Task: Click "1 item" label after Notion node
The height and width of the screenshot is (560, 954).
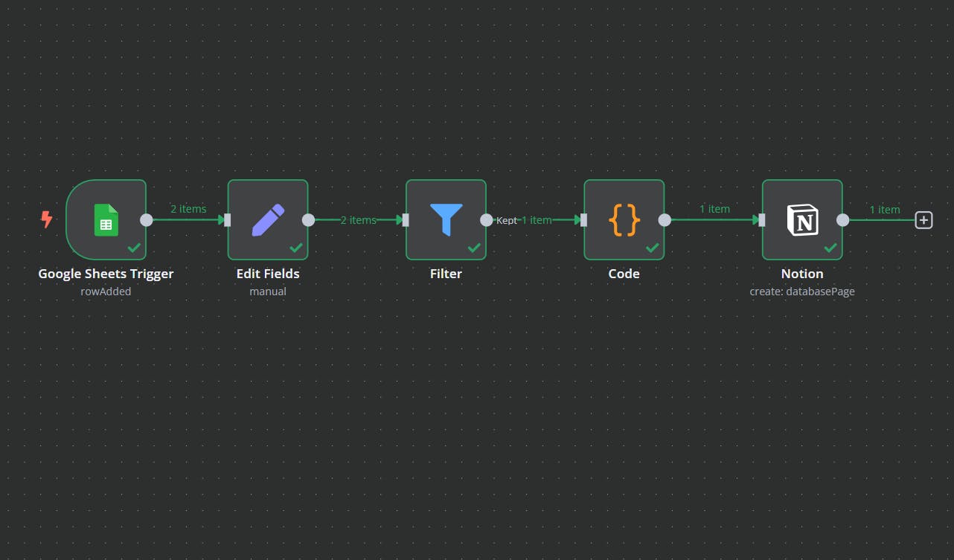Action: pos(885,210)
